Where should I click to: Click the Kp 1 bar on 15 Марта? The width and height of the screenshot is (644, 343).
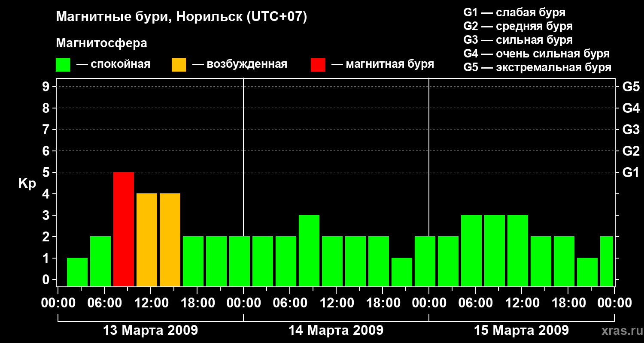(x=587, y=272)
